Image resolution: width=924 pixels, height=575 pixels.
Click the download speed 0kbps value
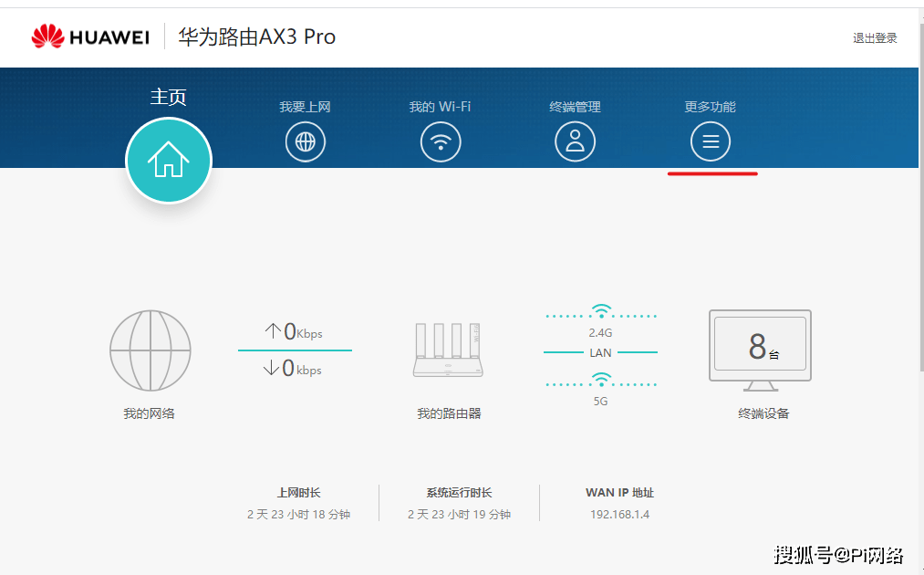[x=302, y=369]
